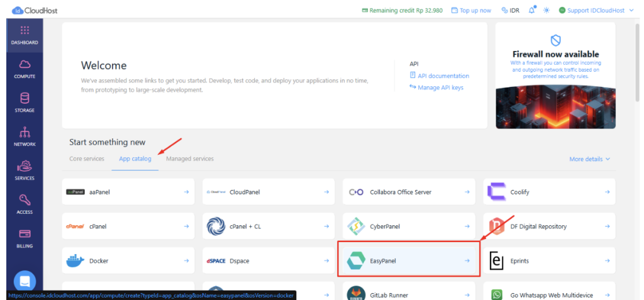Toggle the light/dark theme sun icon
The width and height of the screenshot is (644, 300).
click(x=547, y=10)
